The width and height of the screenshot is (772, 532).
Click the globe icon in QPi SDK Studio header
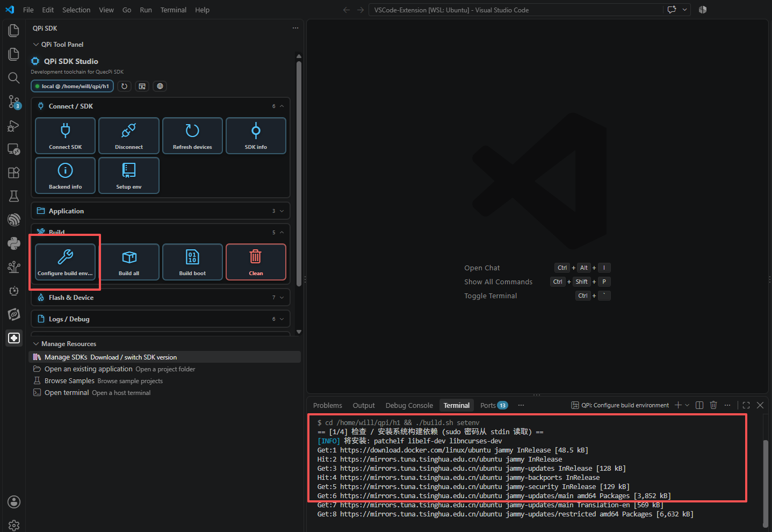pyautogui.click(x=160, y=86)
